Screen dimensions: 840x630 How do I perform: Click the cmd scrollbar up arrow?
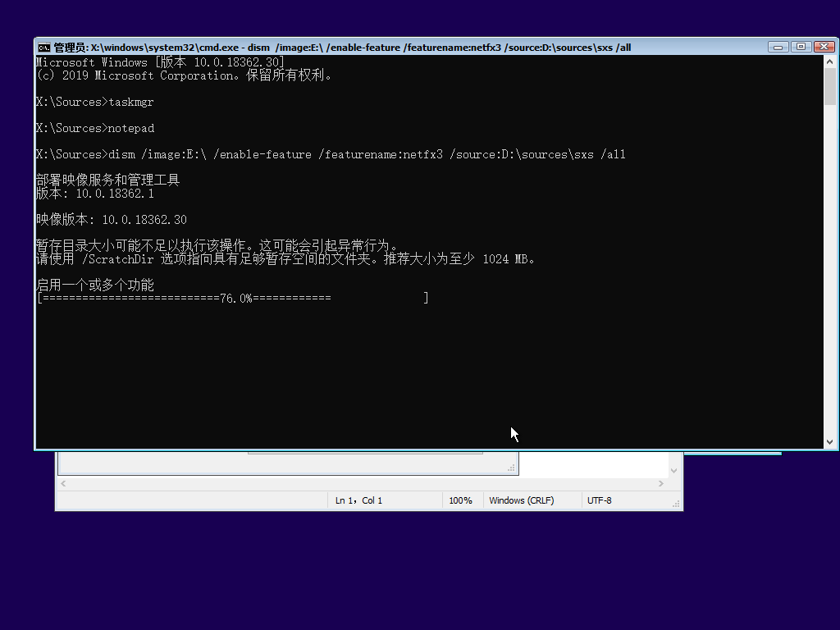point(830,62)
